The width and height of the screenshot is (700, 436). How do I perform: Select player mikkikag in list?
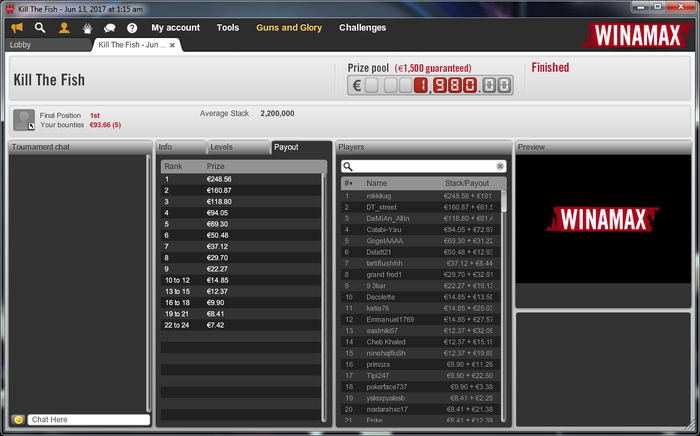[x=421, y=196]
